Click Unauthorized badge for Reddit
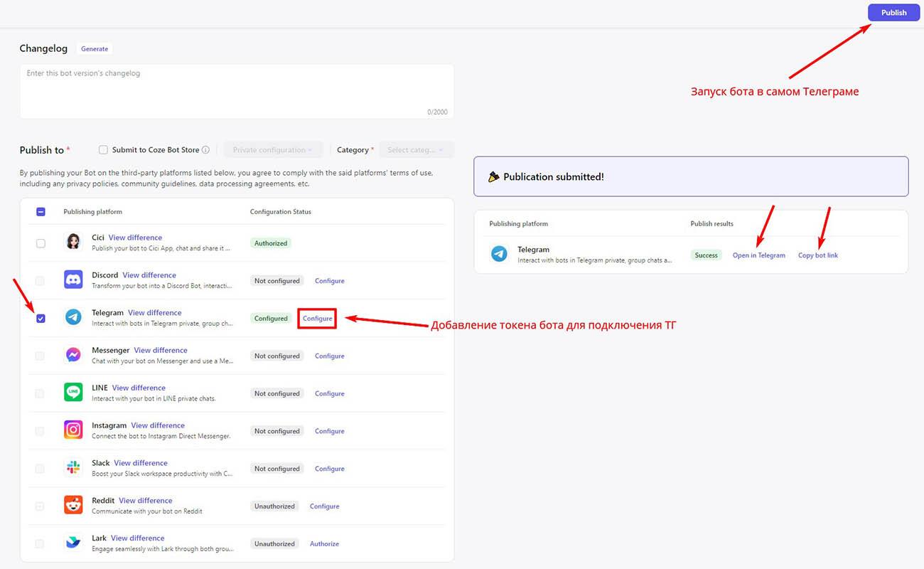Screen dimensions: 924x569 274,506
